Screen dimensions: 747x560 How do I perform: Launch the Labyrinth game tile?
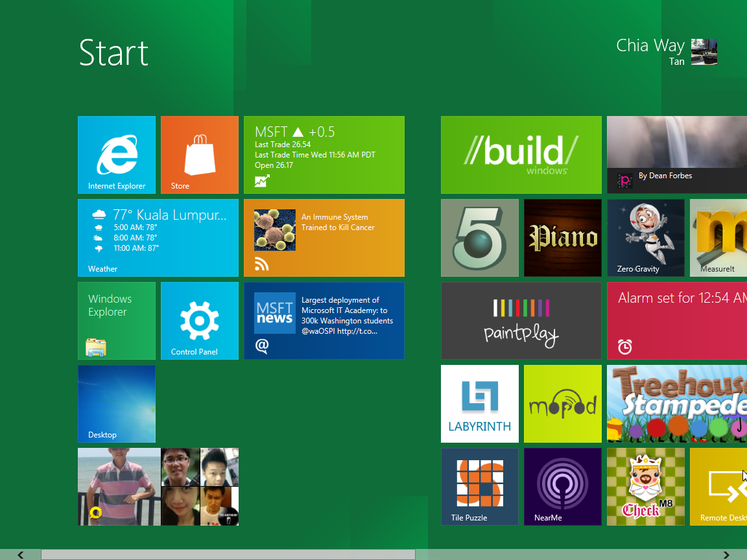coord(480,404)
